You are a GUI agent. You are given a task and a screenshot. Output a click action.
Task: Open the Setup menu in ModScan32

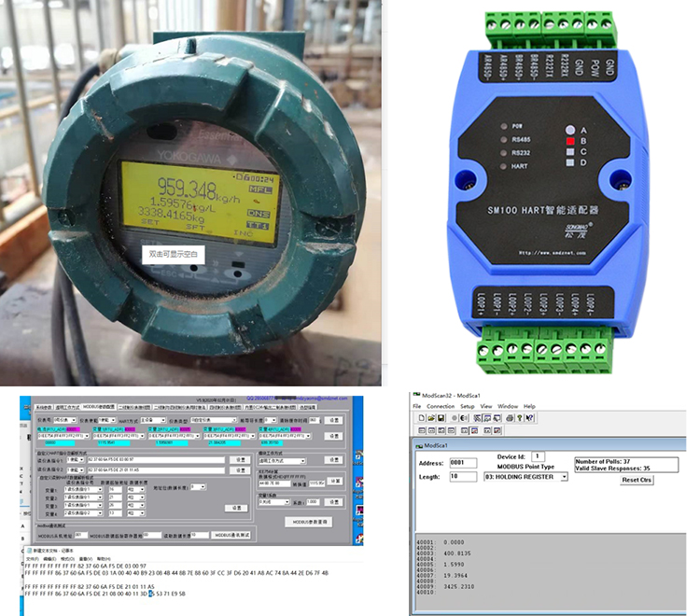click(x=467, y=407)
